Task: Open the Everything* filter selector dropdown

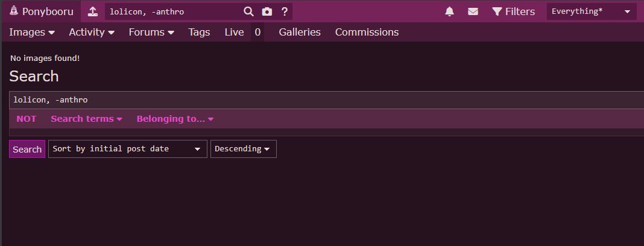Action: (x=591, y=11)
